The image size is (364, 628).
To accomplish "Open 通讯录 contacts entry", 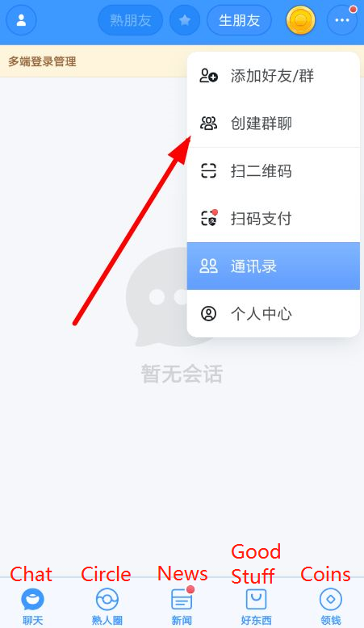I will pos(273,266).
